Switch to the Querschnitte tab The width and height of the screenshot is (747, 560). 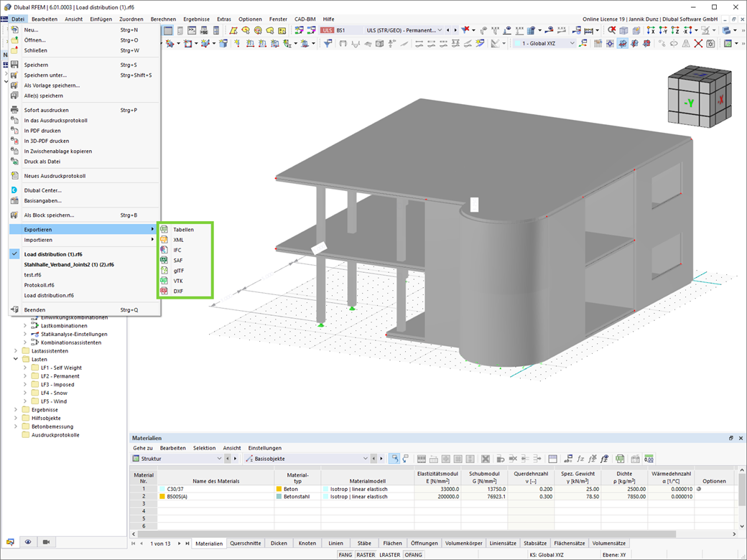click(246, 543)
